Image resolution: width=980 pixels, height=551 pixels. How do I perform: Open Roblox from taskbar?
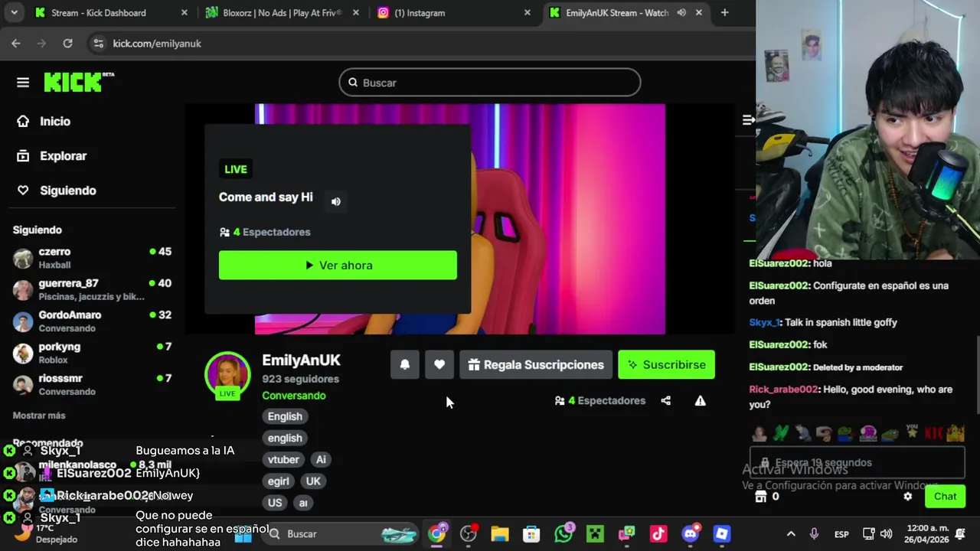[x=722, y=533]
